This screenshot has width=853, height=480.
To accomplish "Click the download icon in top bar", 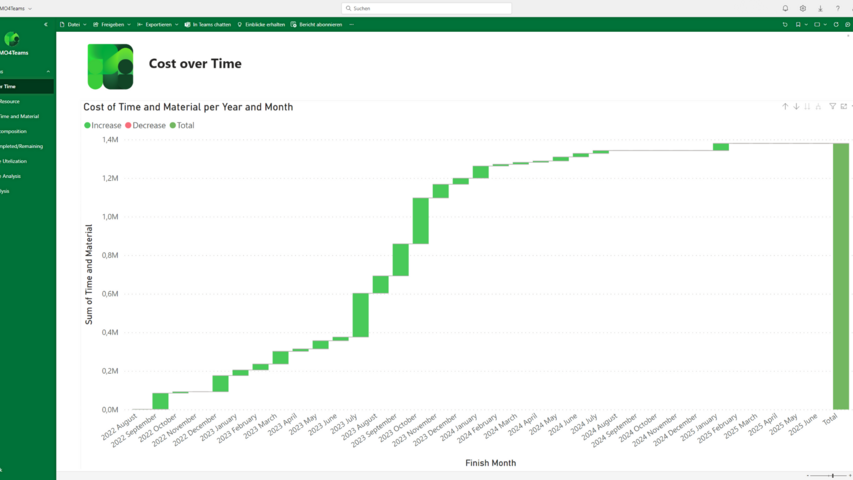I will 820,8.
